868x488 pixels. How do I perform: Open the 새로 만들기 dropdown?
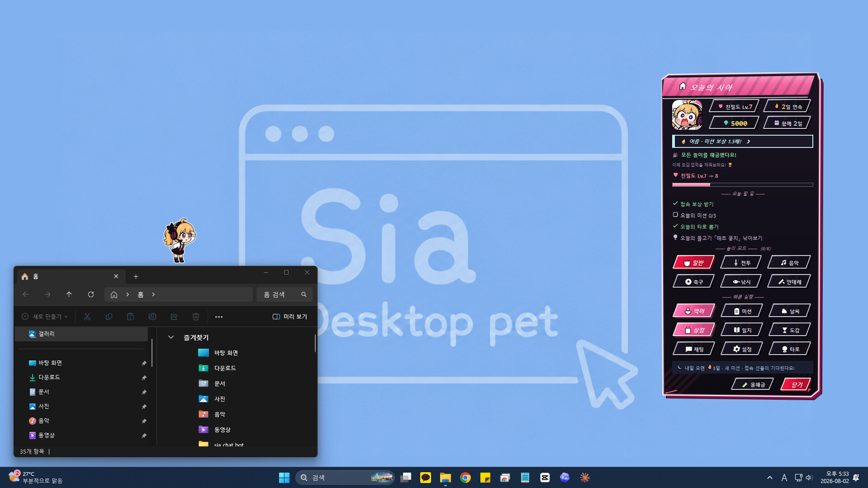click(45, 317)
